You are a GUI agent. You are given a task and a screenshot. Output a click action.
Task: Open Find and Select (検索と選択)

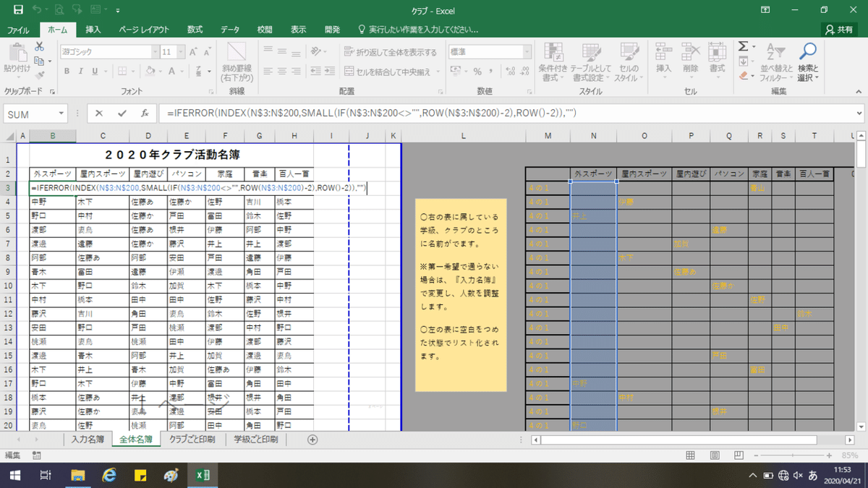tap(808, 61)
